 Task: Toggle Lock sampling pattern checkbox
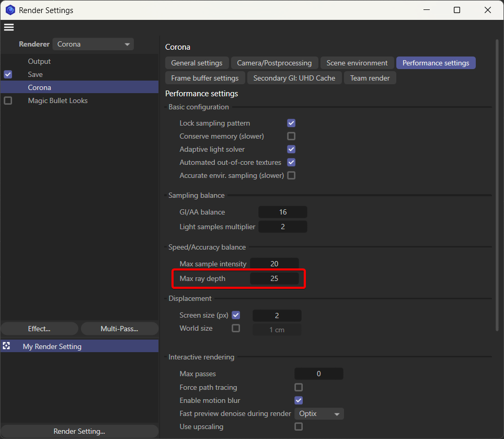click(291, 123)
